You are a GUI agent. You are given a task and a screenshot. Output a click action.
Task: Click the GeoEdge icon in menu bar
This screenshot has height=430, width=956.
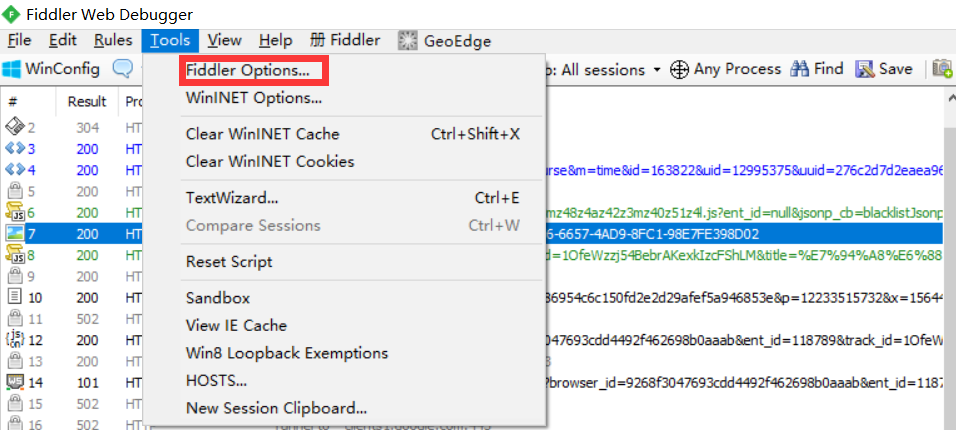click(x=407, y=41)
